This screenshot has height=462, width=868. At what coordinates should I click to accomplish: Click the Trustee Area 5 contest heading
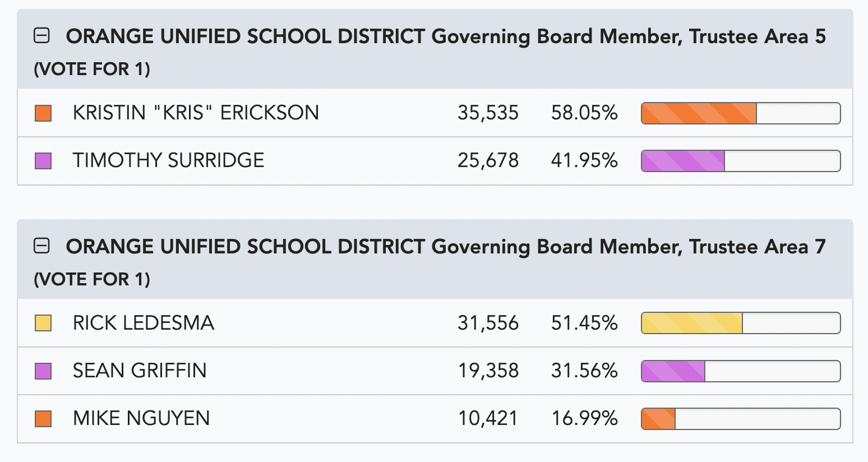(x=446, y=36)
